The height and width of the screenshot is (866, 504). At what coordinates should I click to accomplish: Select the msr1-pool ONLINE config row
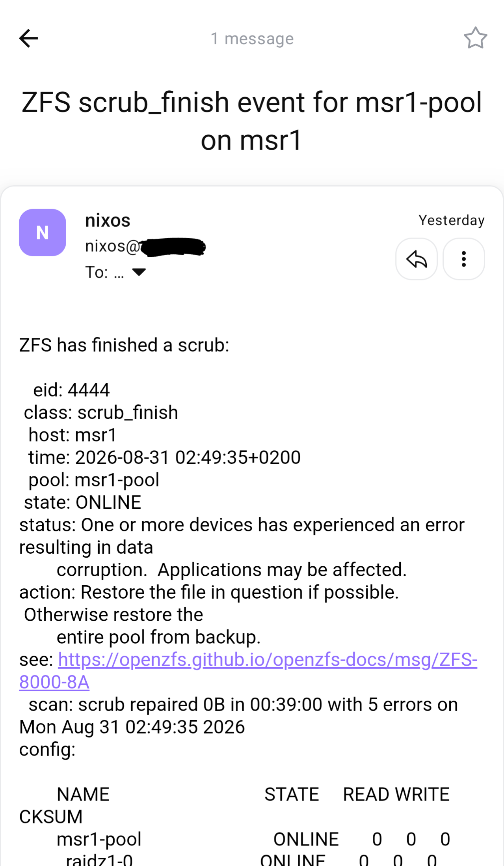pos(253,839)
